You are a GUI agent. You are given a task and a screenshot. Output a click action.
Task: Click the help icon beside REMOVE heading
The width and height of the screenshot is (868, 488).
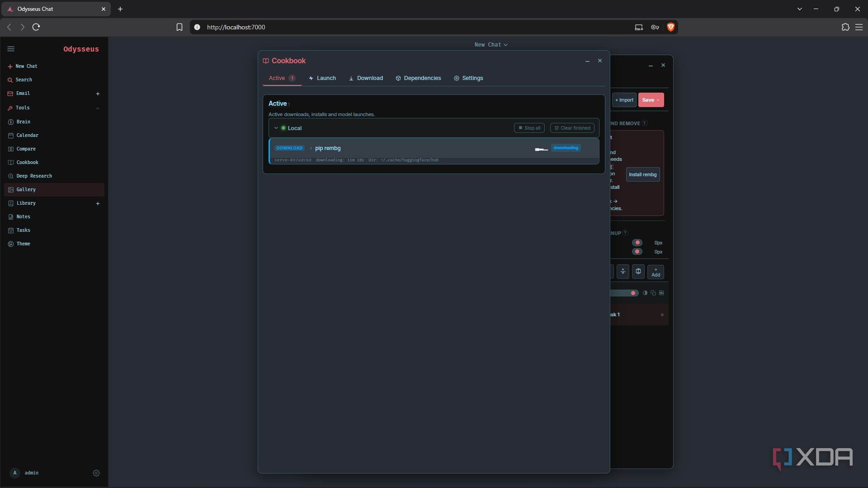pos(645,123)
